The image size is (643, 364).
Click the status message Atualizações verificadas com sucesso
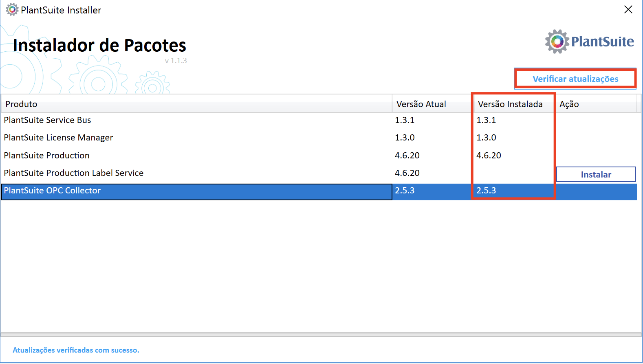click(x=76, y=350)
